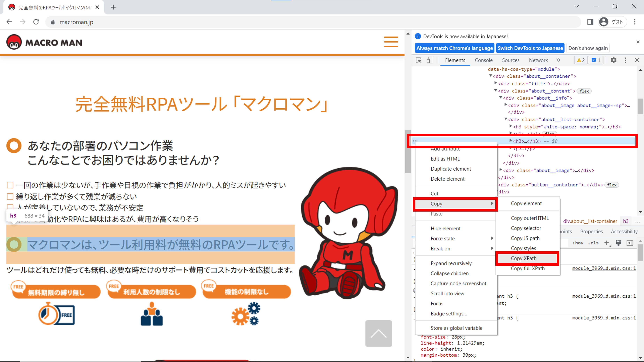This screenshot has width=644, height=362.
Task: Switch to the Sources tab
Action: [x=511, y=60]
